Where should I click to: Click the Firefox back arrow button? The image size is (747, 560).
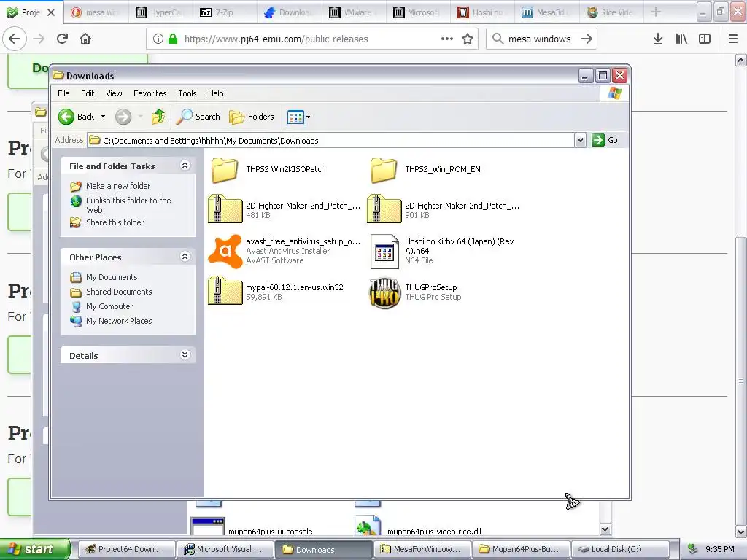15,39
